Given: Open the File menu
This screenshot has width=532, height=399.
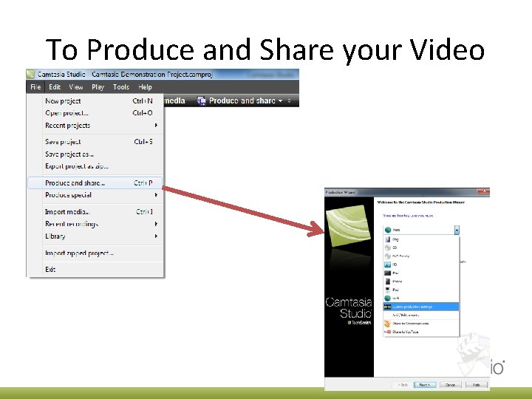Looking at the screenshot, I should pos(35,87).
